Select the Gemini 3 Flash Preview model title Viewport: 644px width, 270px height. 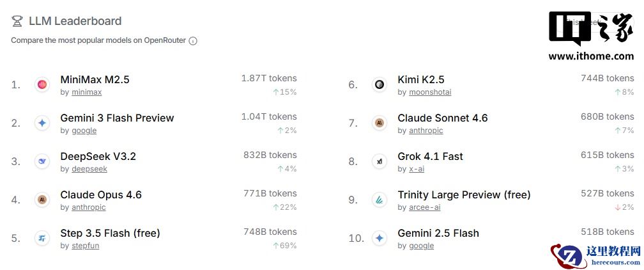click(x=117, y=118)
